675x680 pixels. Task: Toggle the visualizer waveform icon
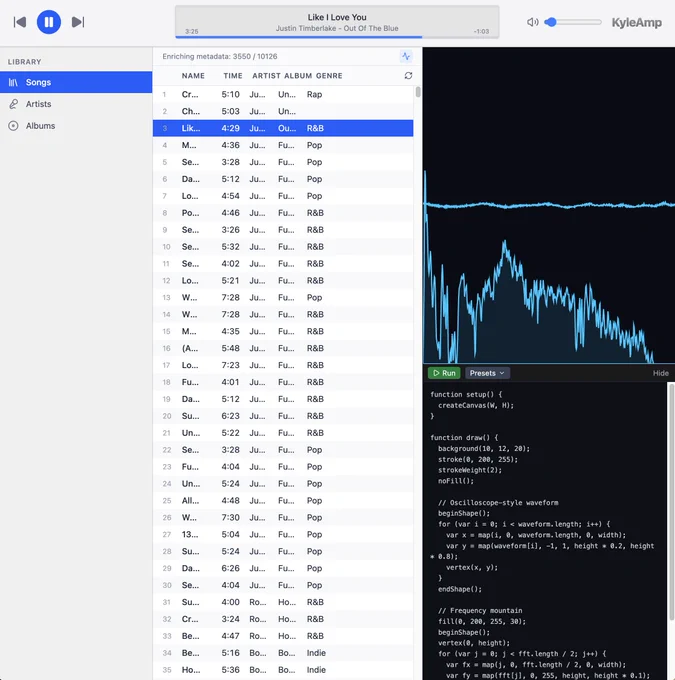(406, 56)
